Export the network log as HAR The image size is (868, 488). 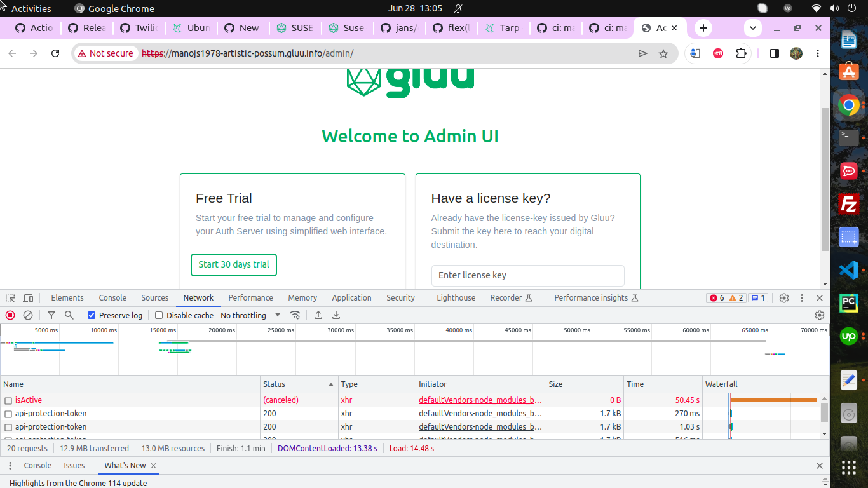[336, 315]
